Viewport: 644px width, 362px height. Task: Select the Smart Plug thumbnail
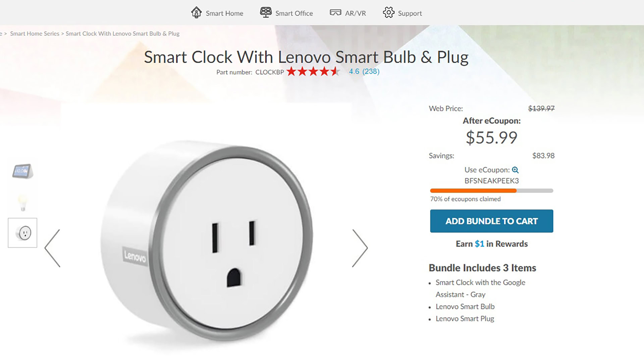[22, 233]
